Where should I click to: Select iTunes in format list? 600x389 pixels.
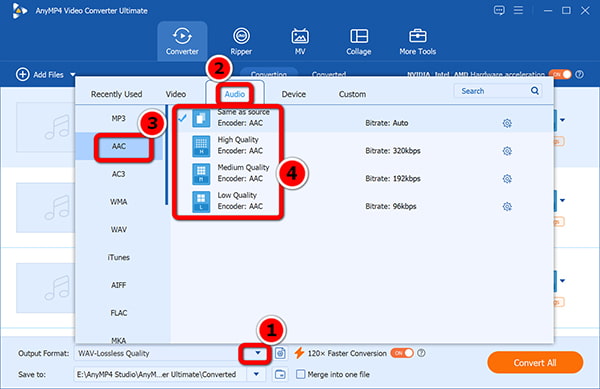coord(119,257)
